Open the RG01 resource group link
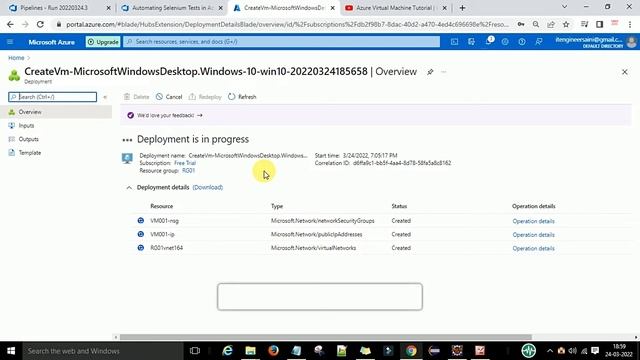Screen dimensions: 640x360 188,171
